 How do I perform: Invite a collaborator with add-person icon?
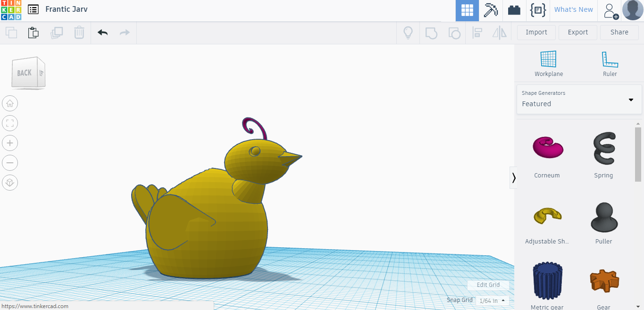[611, 11]
